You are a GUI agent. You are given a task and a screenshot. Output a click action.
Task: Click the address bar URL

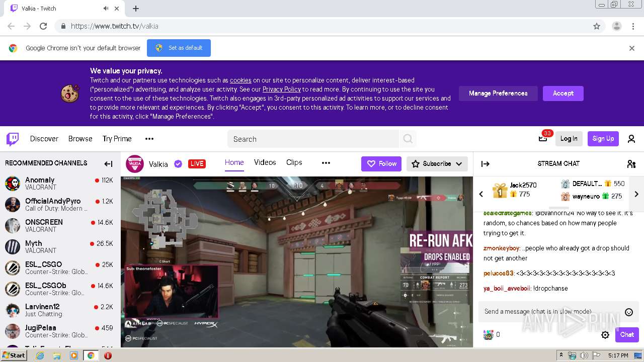(115, 26)
